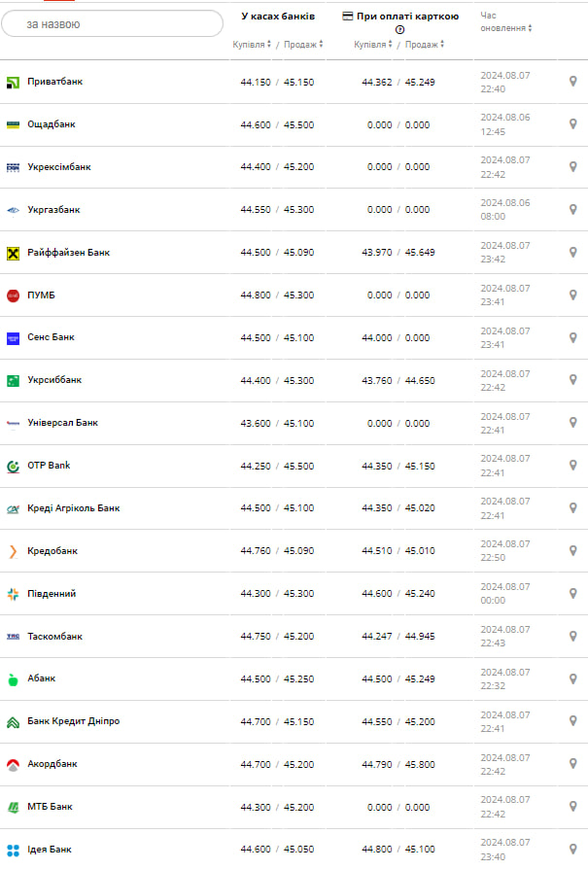
Task: Click the location pin for Акордбанк
Action: [x=572, y=764]
